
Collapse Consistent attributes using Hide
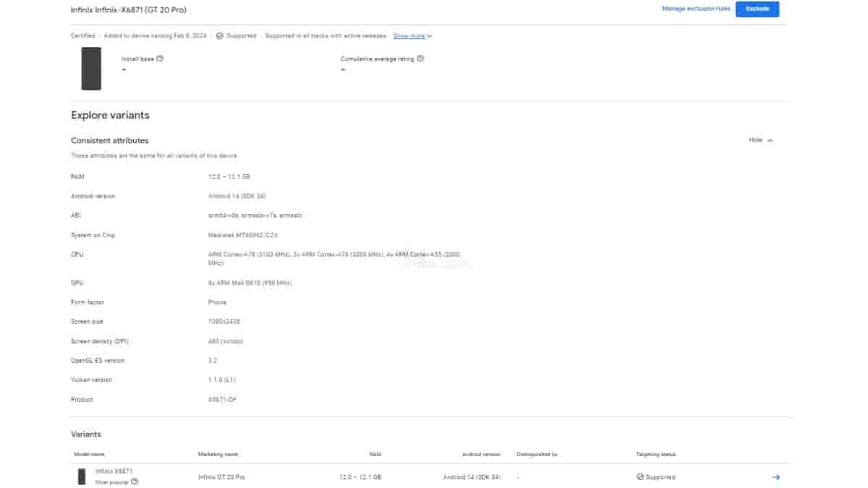[760, 140]
